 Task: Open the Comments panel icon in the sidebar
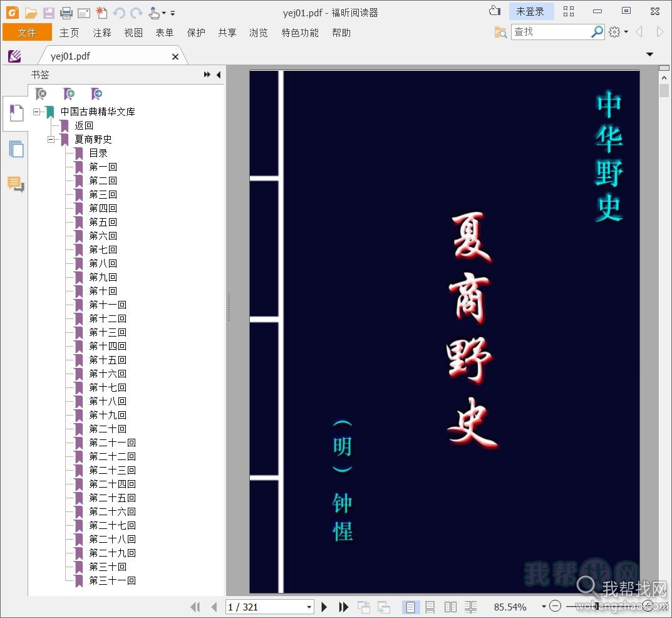[16, 184]
